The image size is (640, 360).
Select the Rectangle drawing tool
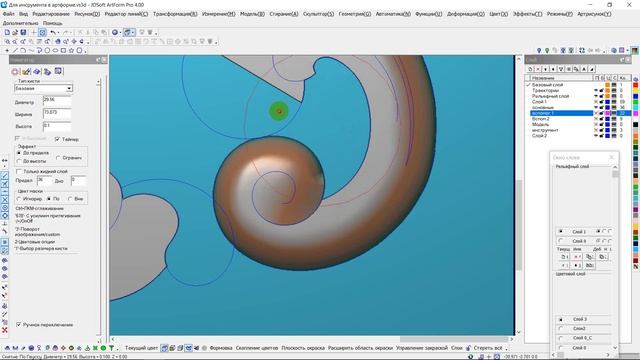click(63, 50)
